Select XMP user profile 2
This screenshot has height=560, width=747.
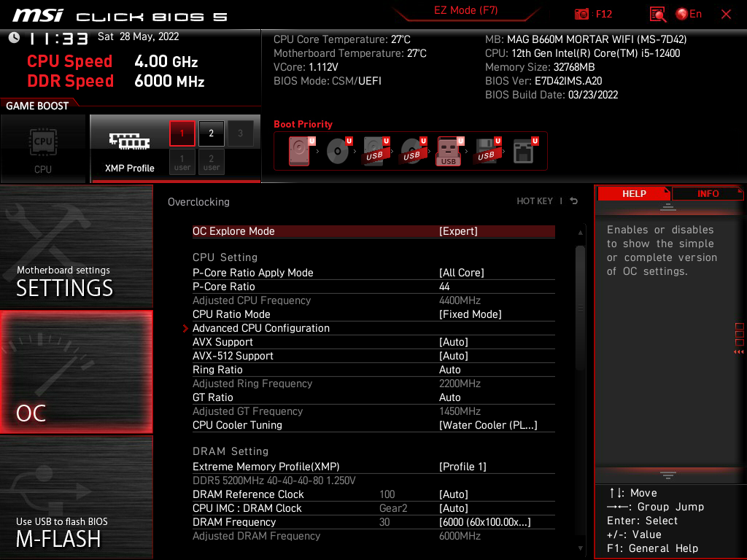point(211,162)
